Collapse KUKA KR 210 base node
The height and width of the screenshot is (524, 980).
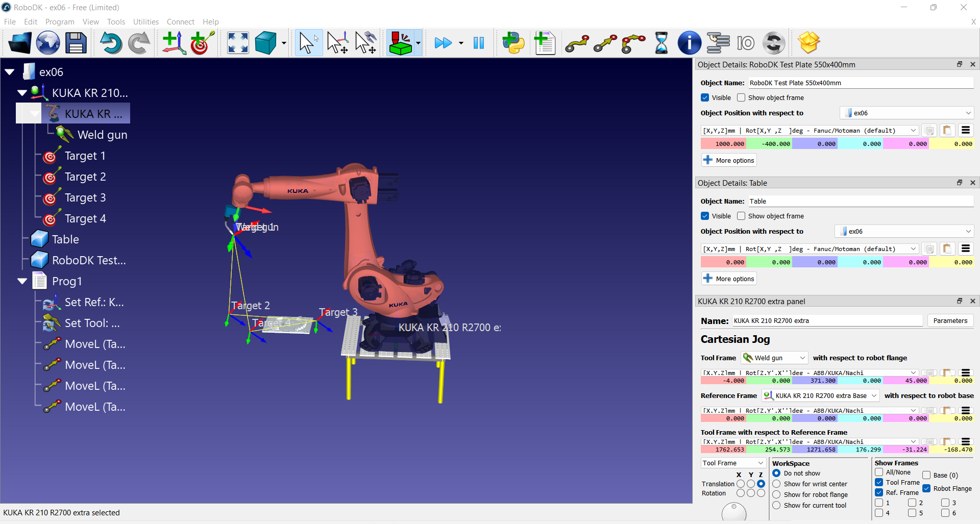(x=22, y=93)
